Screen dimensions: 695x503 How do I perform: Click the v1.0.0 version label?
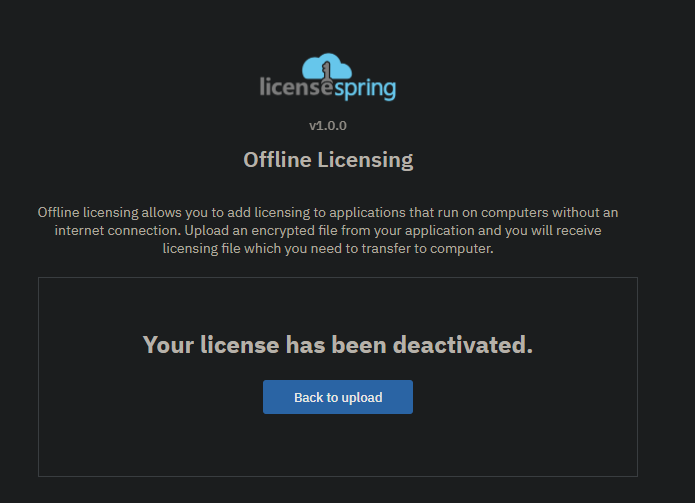328,126
